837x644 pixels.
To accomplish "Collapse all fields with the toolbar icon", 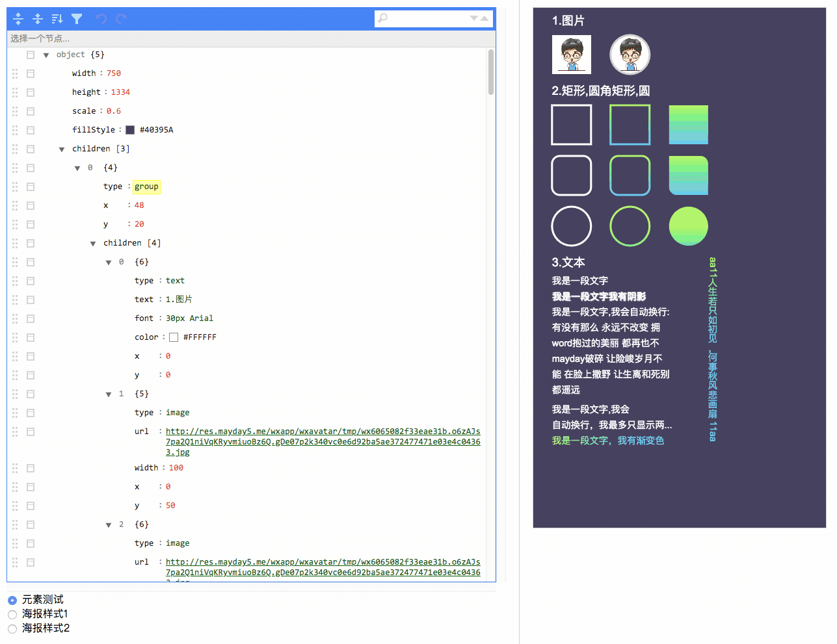I will coord(38,19).
